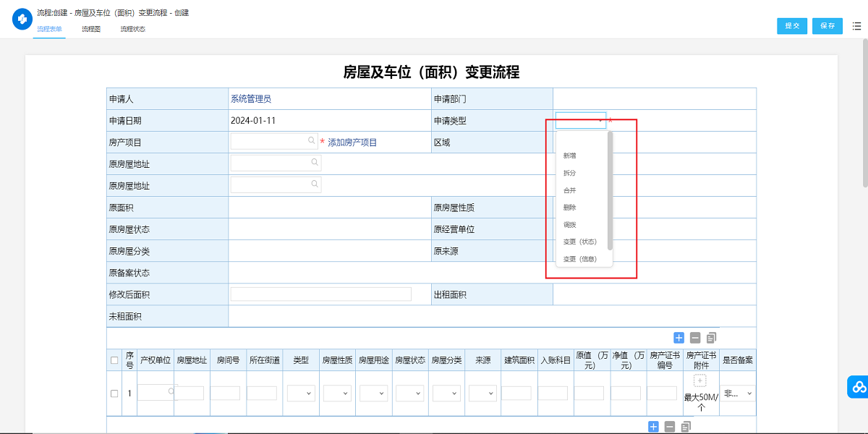Expand the 房屋分类 dropdown in row 1
Screen dimensions: 868x434
tap(447, 393)
